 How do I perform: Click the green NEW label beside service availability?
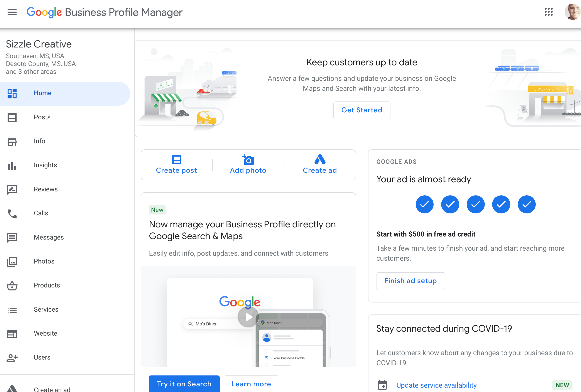[562, 385]
